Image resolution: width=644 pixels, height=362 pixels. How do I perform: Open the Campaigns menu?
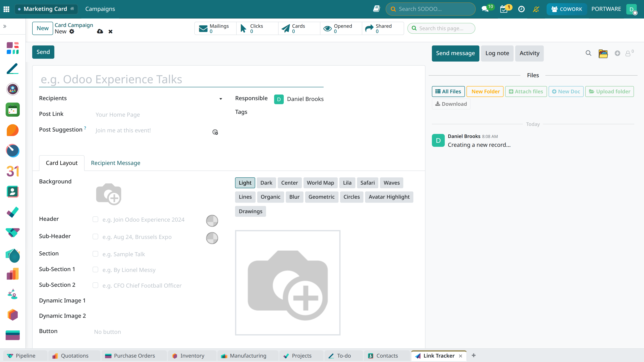tap(100, 9)
